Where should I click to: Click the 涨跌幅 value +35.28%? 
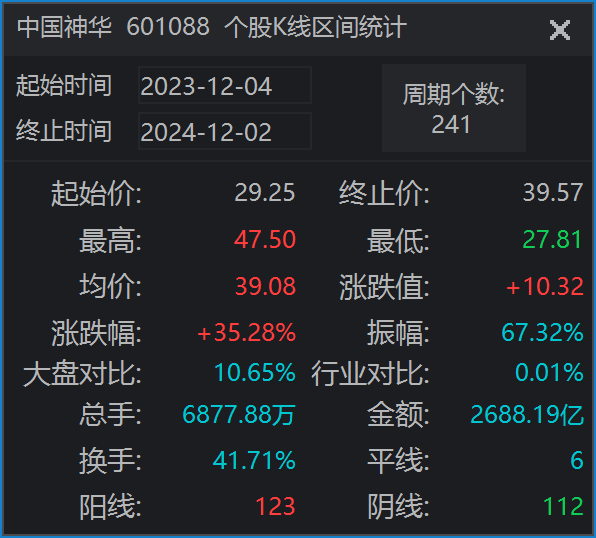click(x=246, y=333)
